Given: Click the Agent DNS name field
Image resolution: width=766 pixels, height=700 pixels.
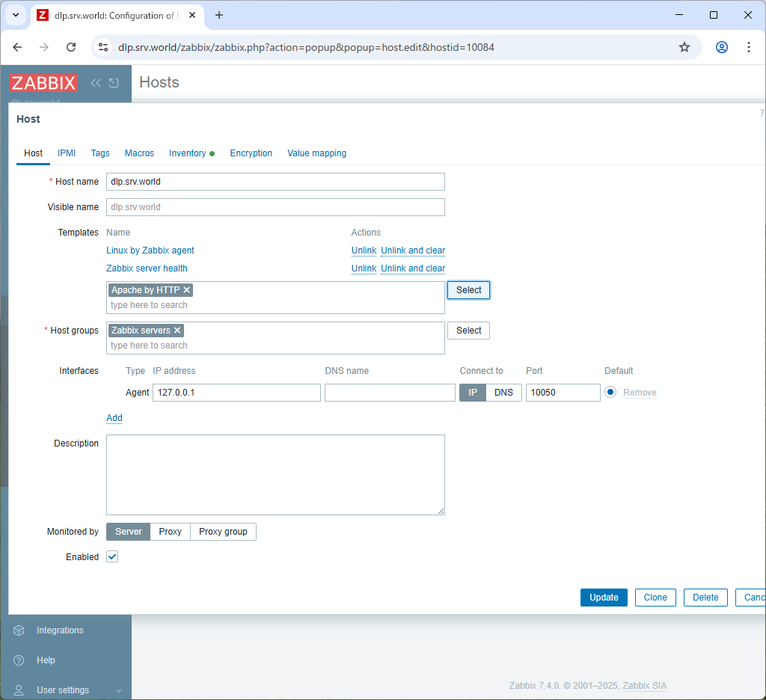Looking at the screenshot, I should coord(390,393).
